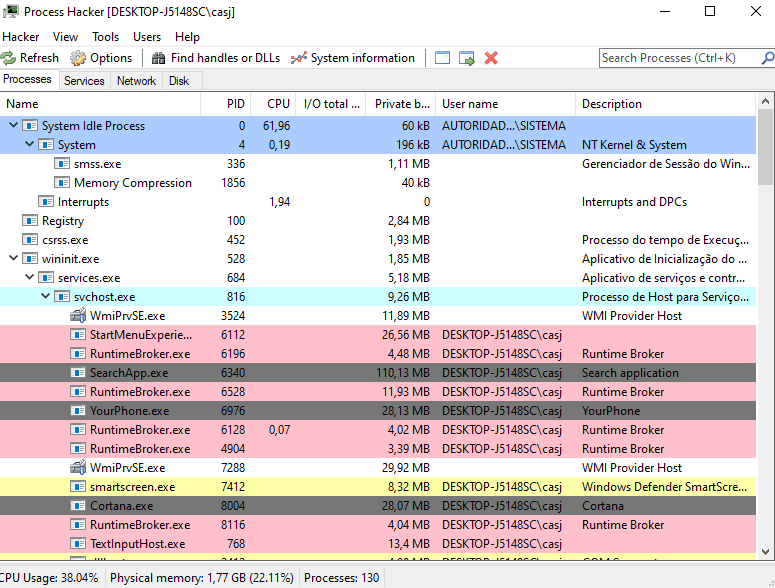
Task: Sort by the Name column header
Action: click(101, 104)
